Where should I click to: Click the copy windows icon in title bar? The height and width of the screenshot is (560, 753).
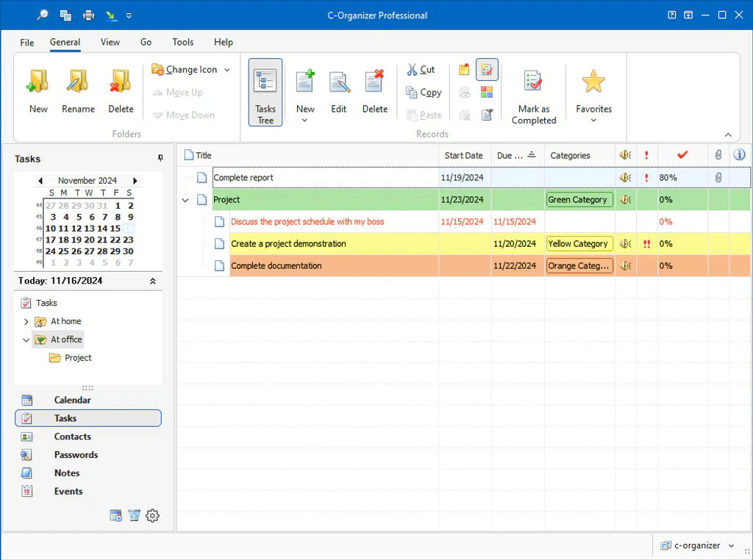(x=65, y=15)
